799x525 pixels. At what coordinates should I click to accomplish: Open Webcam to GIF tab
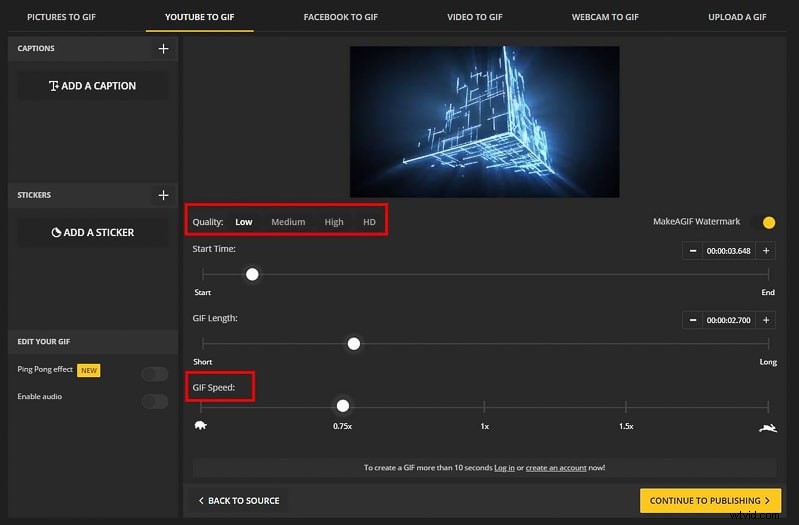(605, 17)
